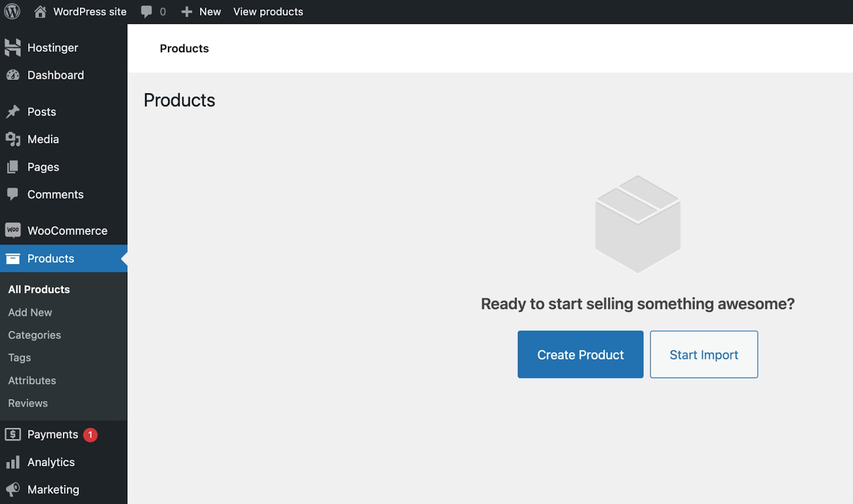Click the comments bubble in admin bar

click(x=147, y=11)
